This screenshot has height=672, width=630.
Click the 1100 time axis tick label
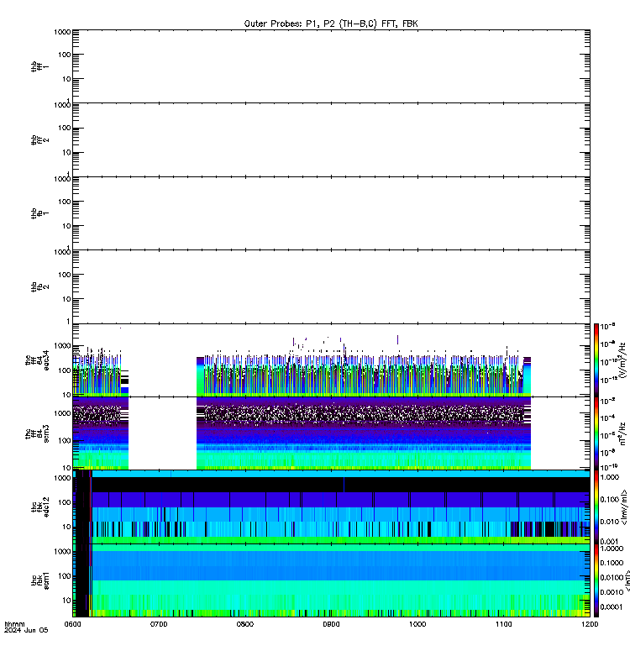[x=503, y=624]
